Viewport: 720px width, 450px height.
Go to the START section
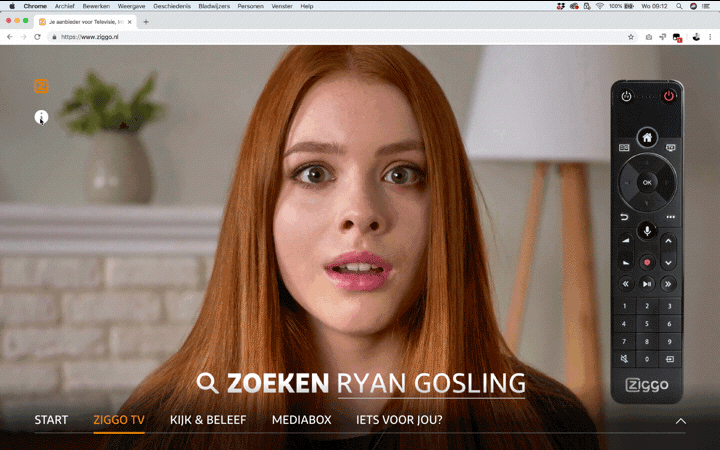pyautogui.click(x=51, y=420)
